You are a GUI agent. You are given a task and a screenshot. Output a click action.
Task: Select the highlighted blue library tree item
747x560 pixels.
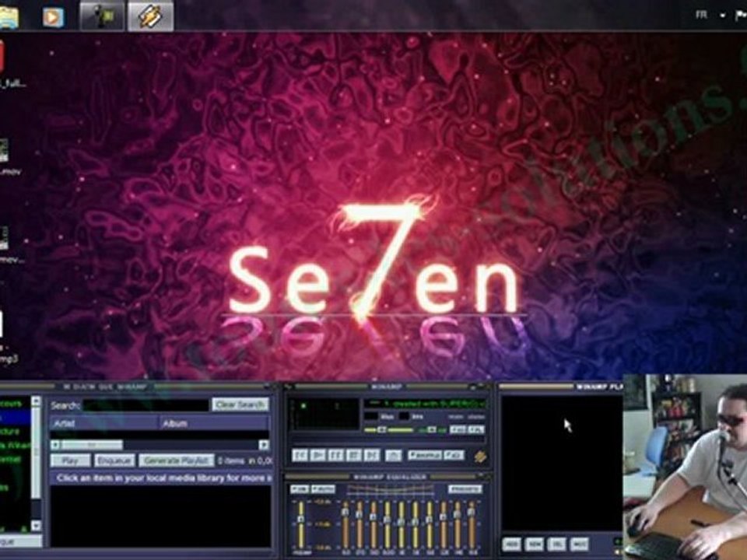pos(15,417)
